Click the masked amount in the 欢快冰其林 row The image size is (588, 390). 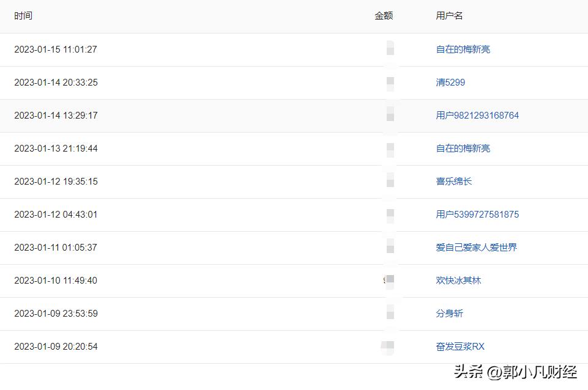(x=389, y=281)
